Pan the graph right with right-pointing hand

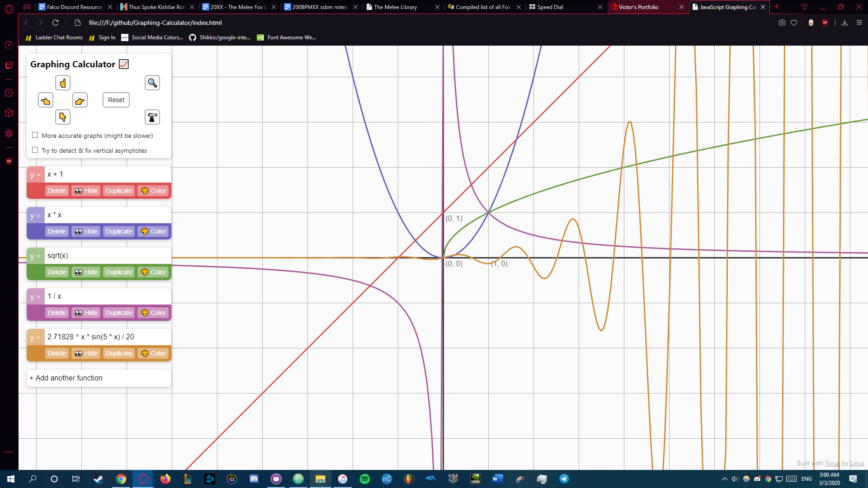click(x=80, y=100)
